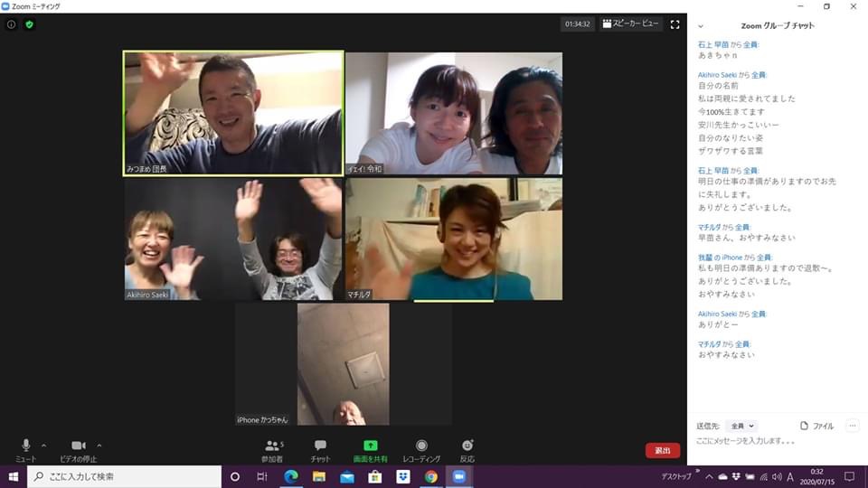
Task: Expand audio options arrow beside ミュート
Action: point(43,446)
